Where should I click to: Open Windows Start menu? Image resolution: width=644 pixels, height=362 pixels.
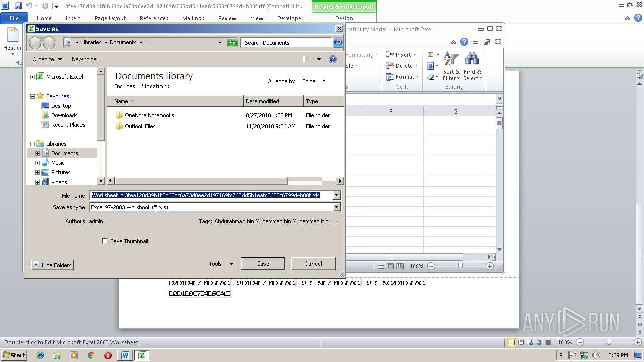[14, 355]
